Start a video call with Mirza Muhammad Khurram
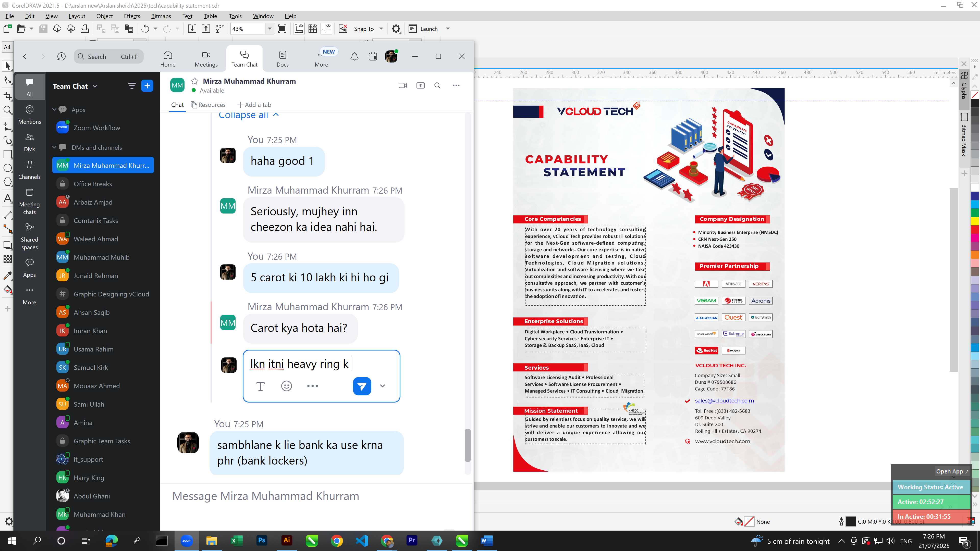The height and width of the screenshot is (551, 980). tap(402, 85)
